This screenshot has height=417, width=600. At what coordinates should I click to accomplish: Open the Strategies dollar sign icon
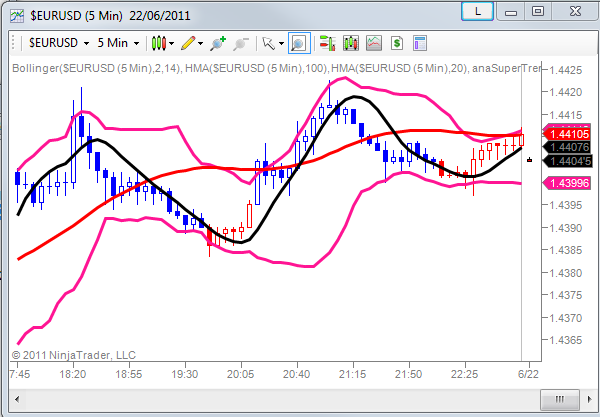tap(397, 43)
